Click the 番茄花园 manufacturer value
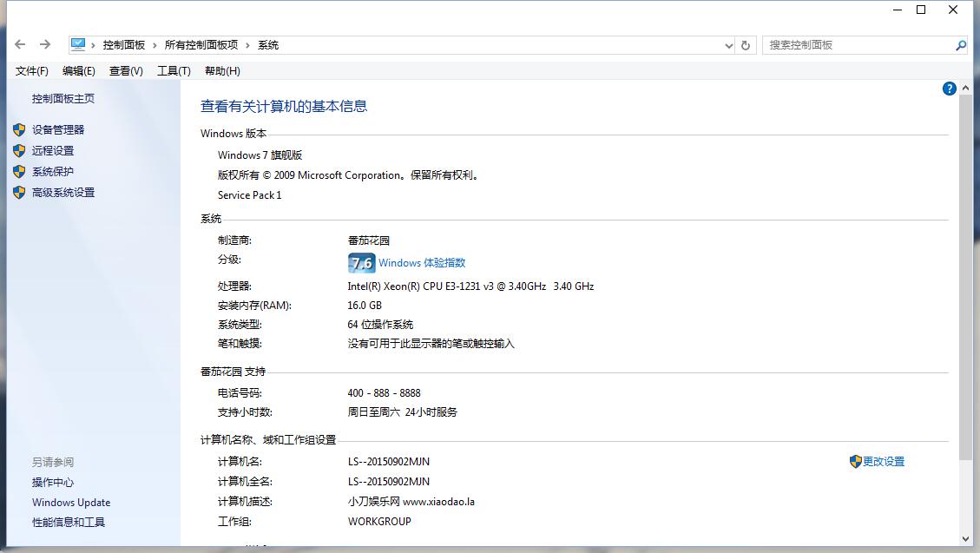This screenshot has width=980, height=553. click(369, 240)
